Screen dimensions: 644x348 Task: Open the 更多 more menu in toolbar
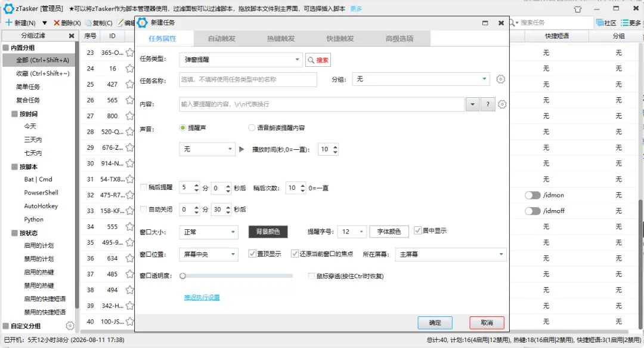point(631,23)
